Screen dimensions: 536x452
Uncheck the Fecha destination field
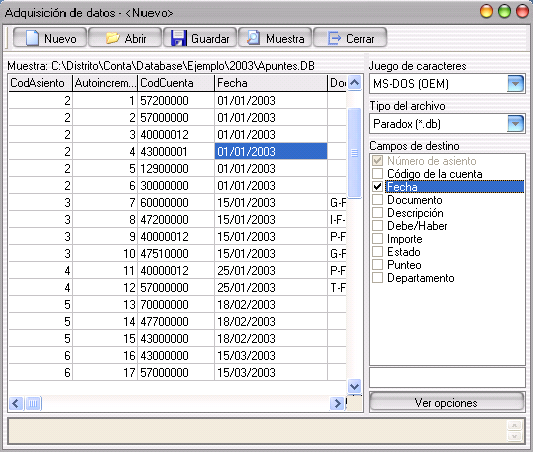click(x=377, y=187)
